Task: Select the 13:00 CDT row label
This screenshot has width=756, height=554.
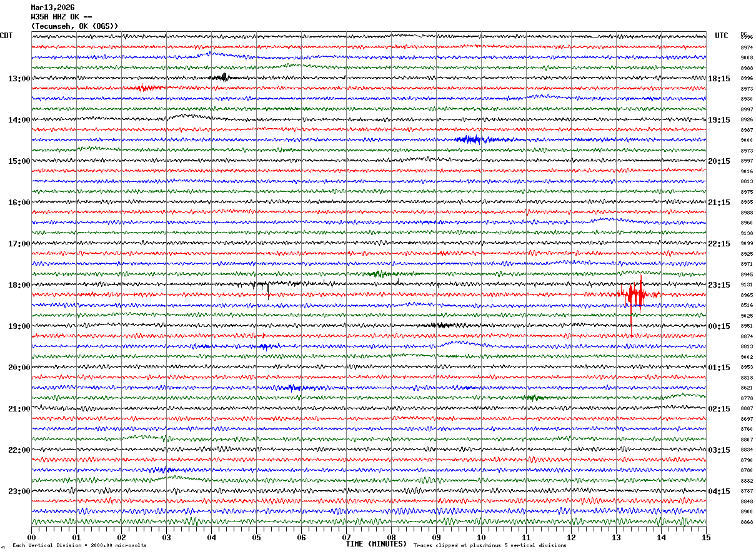Action: coord(19,79)
